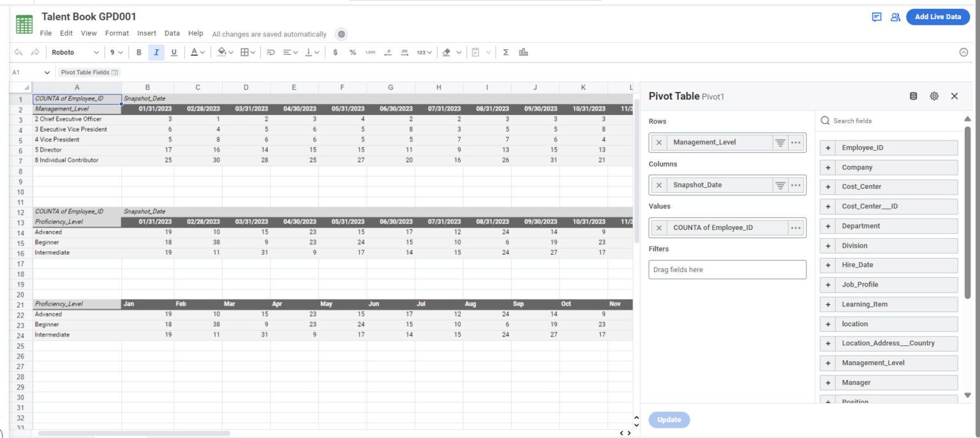This screenshot has height=438, width=980.
Task: Open the font size dropdown
Action: point(115,52)
